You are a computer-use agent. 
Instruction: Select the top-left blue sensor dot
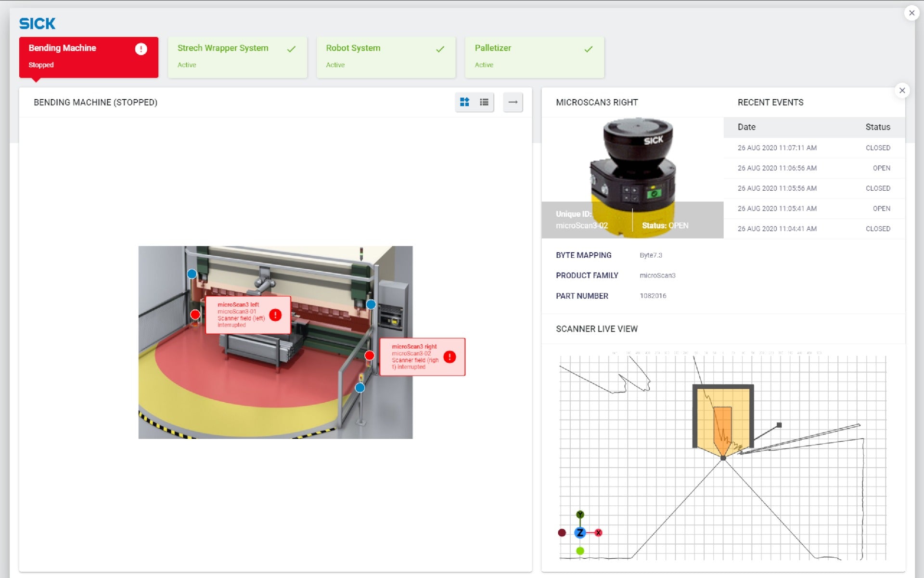192,274
